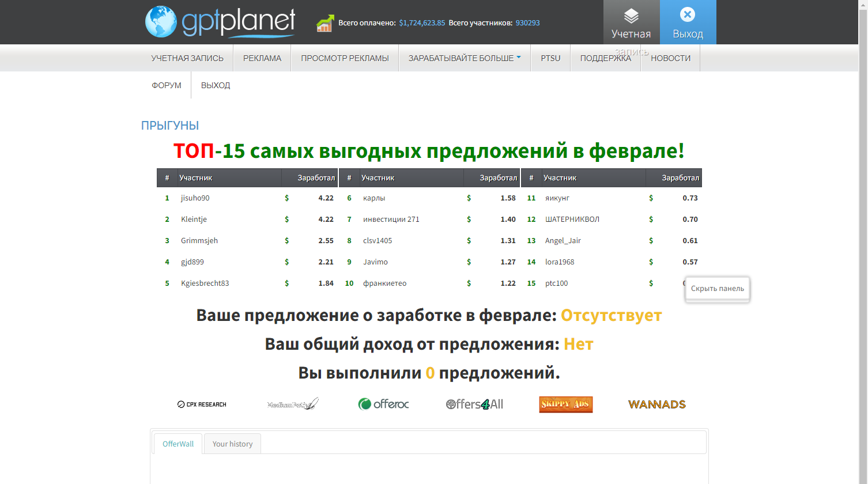
Task: Open the УЧЕТНАЯ ЗАПИСЬ menu item
Action: 187,58
